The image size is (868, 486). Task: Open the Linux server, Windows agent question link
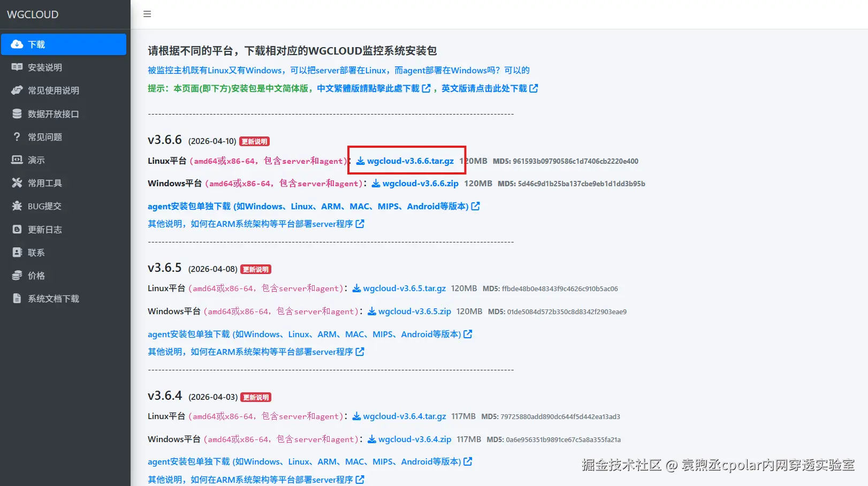[339, 70]
